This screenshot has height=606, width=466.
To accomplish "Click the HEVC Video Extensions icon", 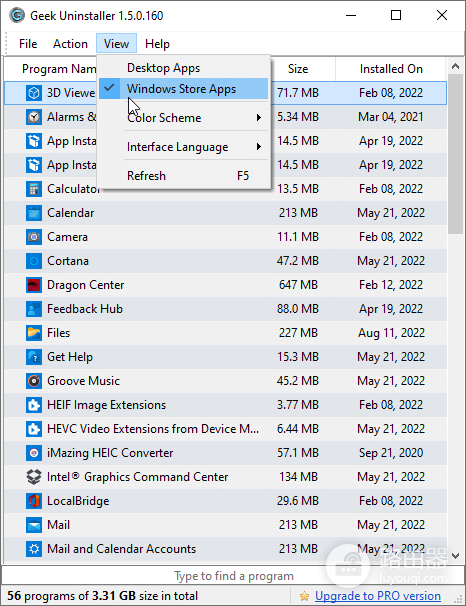I will coord(34,429).
